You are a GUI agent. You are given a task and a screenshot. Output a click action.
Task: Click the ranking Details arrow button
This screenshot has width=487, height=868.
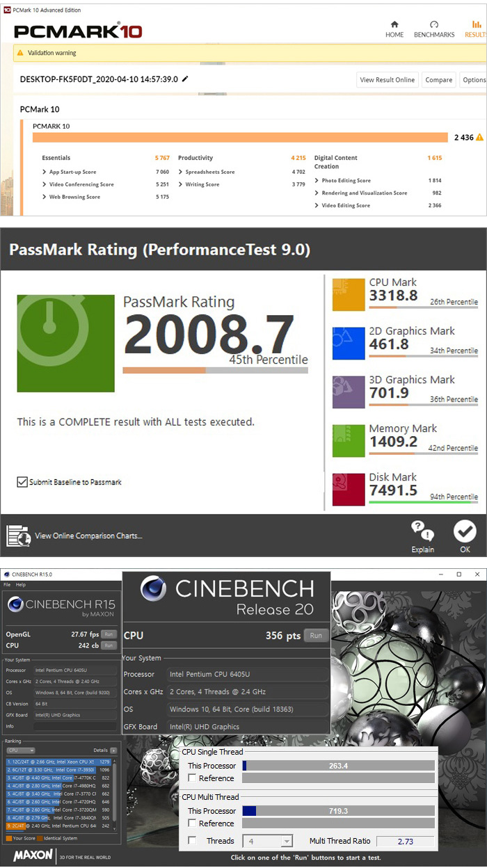point(113,750)
